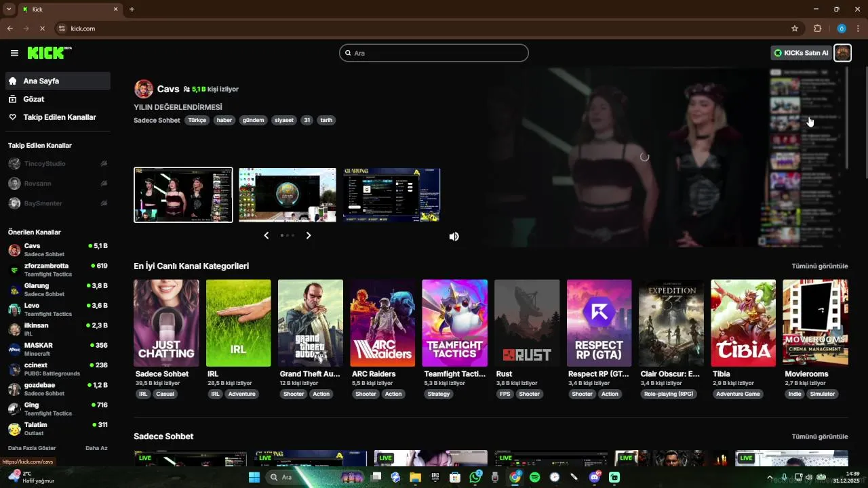Screen dimensions: 868x488
Task: Click the Takip Edilen Kanallar heart icon
Action: click(x=13, y=117)
